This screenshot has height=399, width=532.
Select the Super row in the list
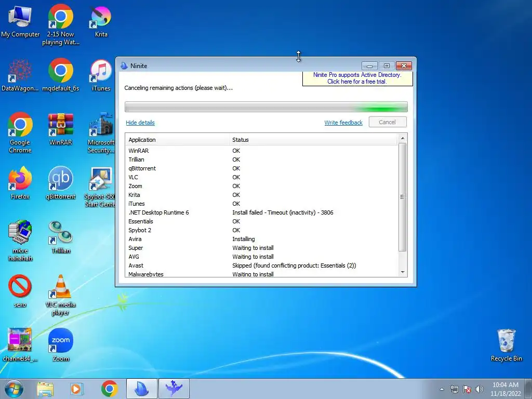pos(262,248)
